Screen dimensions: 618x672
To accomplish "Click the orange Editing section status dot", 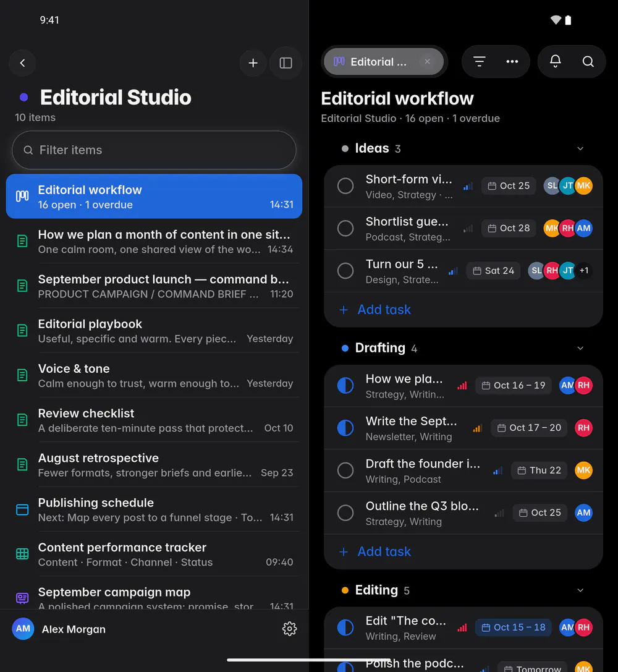I will coord(345,590).
